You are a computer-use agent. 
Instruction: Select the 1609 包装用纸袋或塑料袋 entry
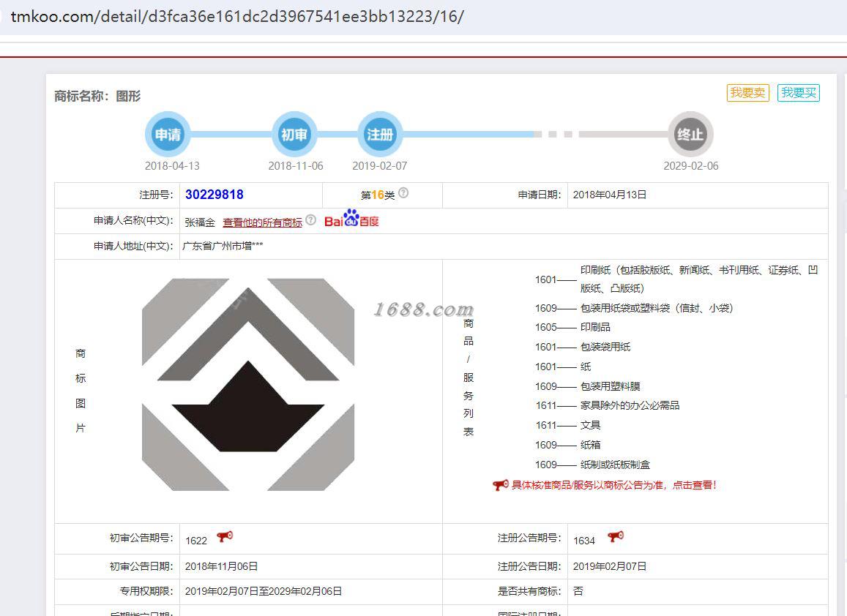click(634, 308)
